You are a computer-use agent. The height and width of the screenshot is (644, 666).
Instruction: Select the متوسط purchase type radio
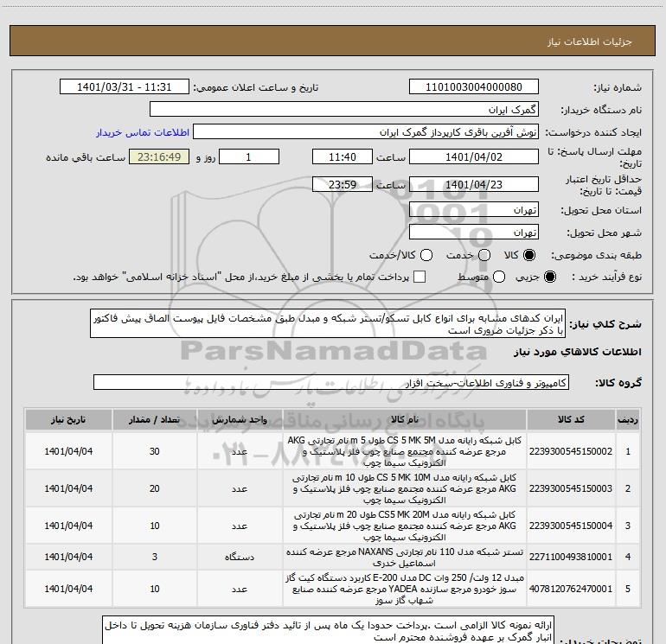tap(499, 277)
